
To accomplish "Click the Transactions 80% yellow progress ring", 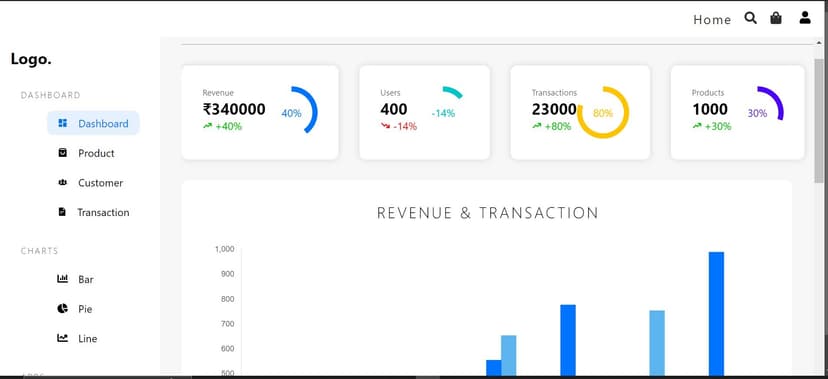I will tap(603, 112).
